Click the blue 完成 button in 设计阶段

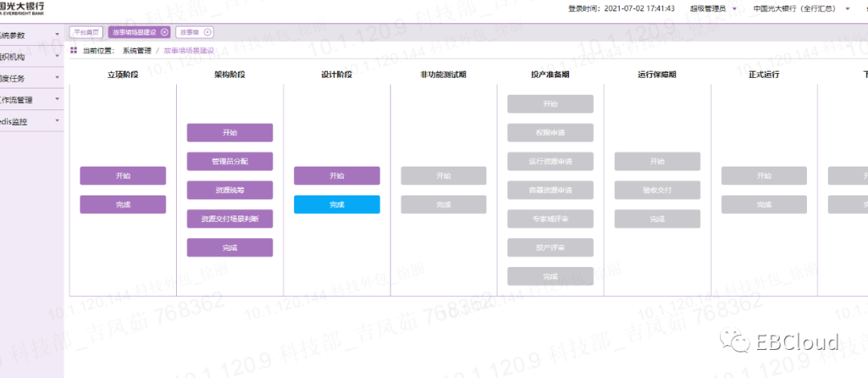(x=337, y=204)
